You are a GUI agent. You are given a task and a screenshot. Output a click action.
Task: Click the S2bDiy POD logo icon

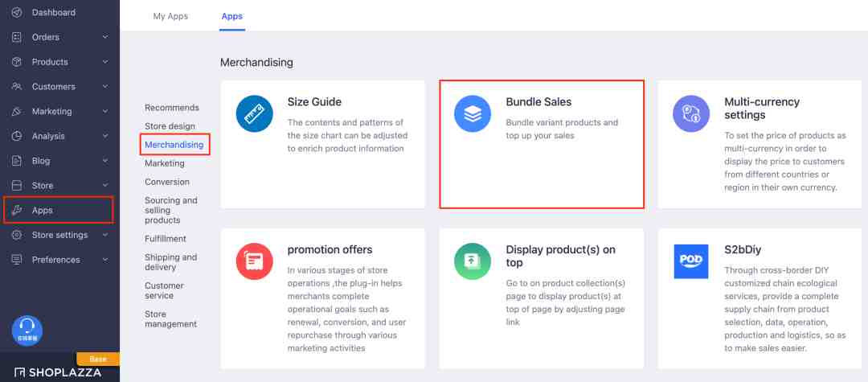click(691, 261)
